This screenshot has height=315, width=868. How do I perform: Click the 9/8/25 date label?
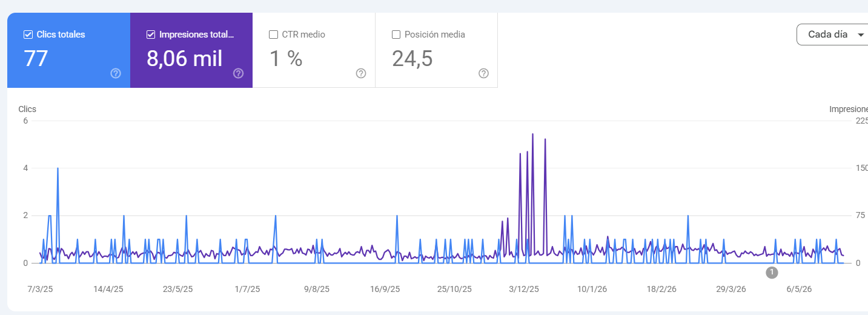coord(317,289)
